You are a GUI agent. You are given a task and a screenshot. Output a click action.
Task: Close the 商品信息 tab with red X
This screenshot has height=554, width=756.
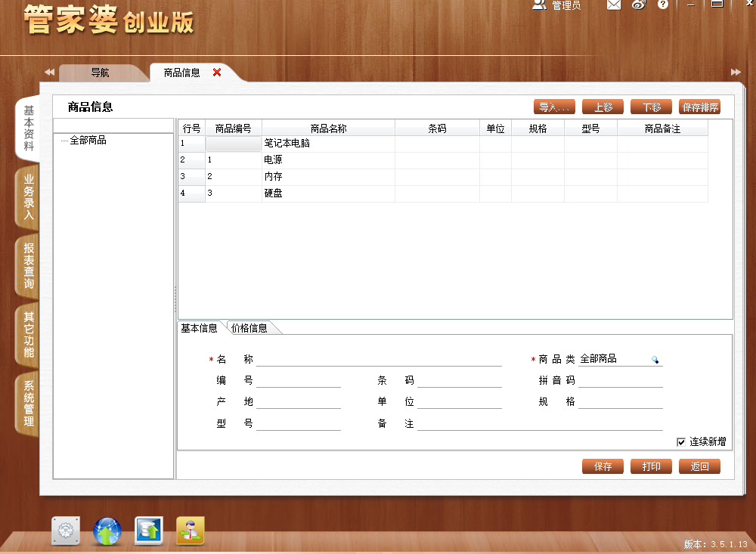pyautogui.click(x=217, y=73)
